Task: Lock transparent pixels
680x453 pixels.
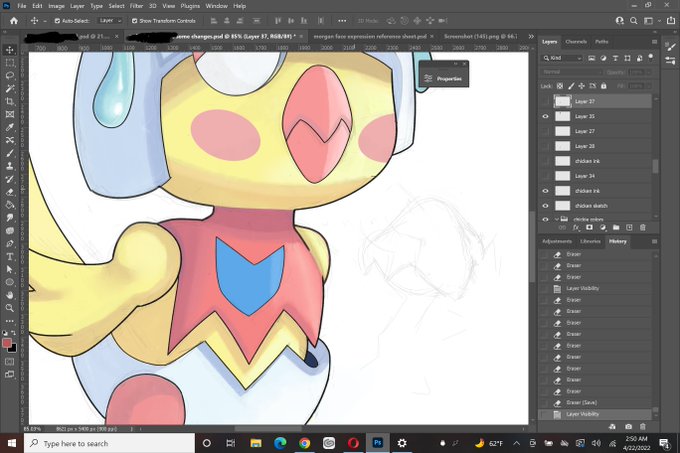Action: (560, 86)
